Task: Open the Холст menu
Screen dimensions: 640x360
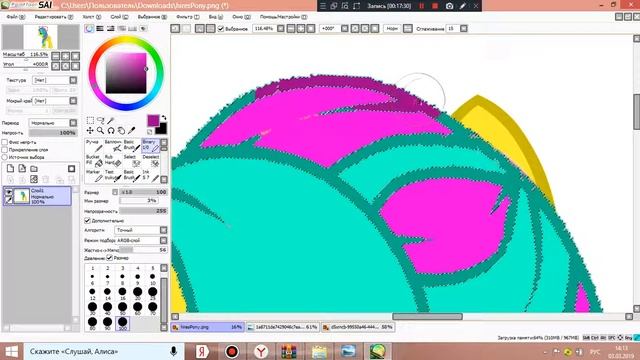Action: tap(91, 17)
